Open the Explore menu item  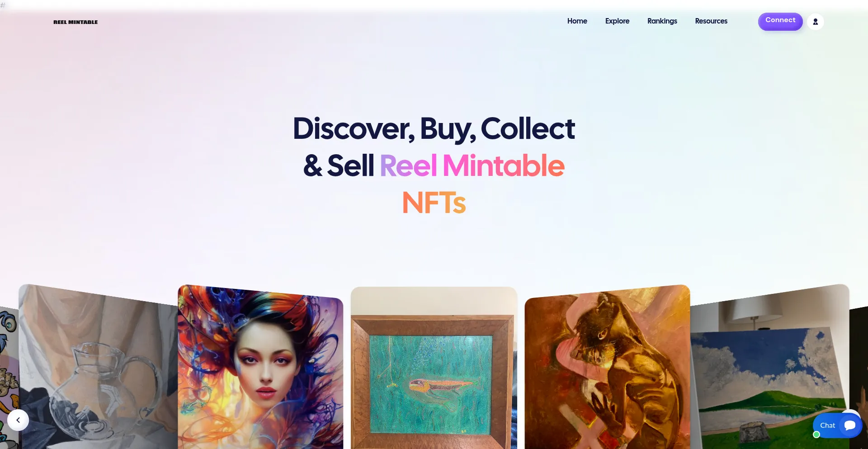[617, 21]
